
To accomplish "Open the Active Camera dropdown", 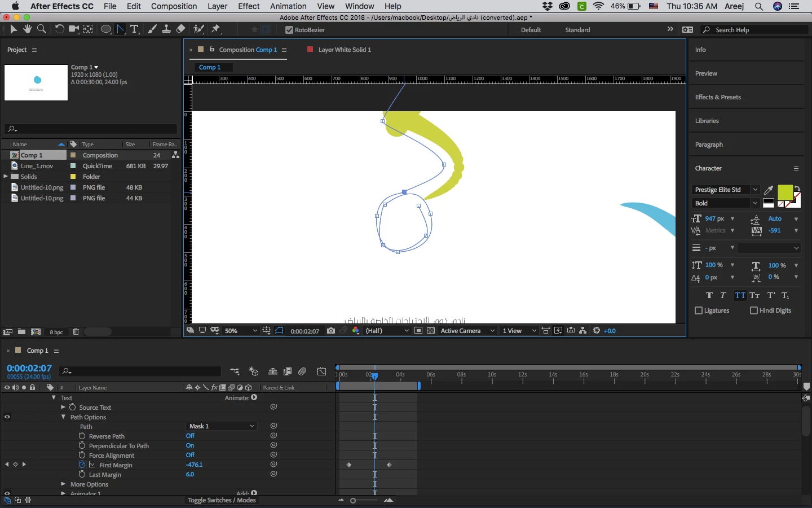I will pyautogui.click(x=467, y=331).
